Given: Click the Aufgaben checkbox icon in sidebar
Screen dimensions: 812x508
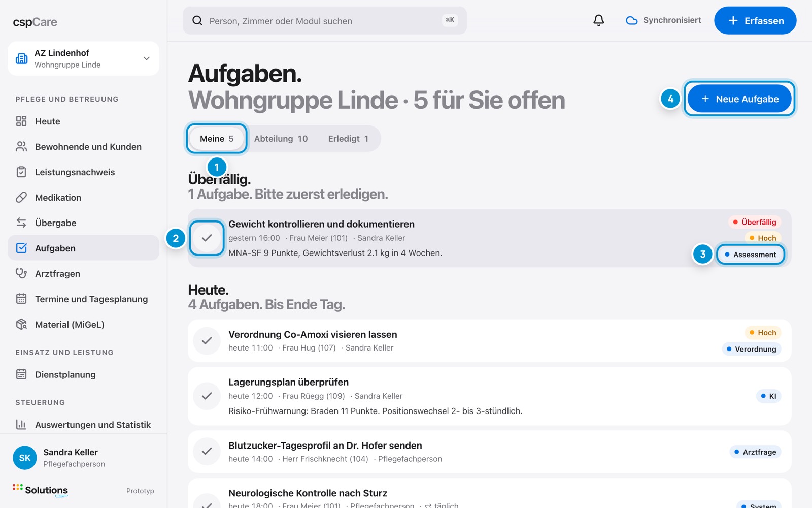Looking at the screenshot, I should [21, 248].
